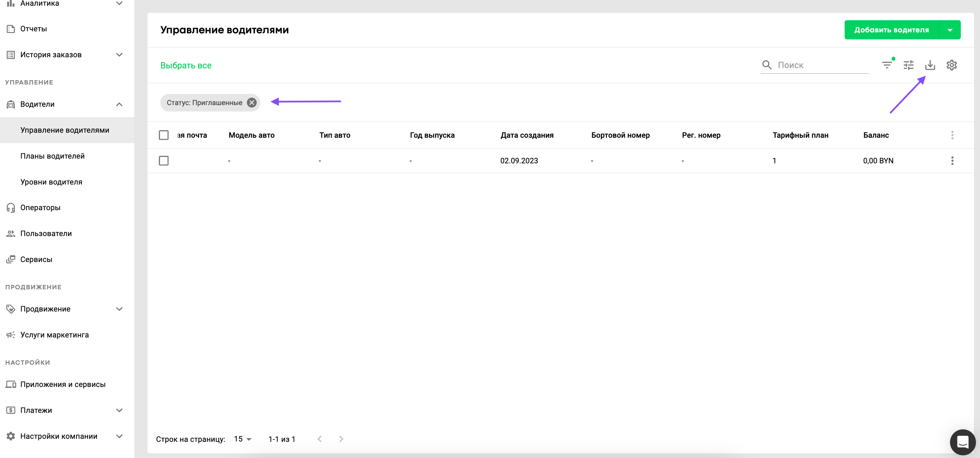Change rows per page from 15

point(243,439)
